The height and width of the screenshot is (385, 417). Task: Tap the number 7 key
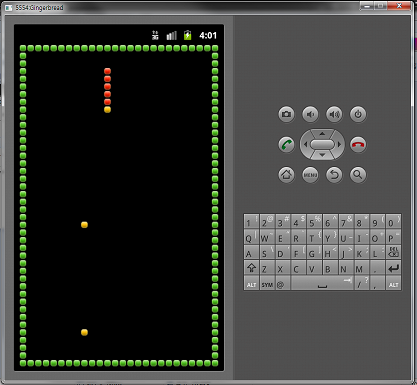tap(346, 222)
